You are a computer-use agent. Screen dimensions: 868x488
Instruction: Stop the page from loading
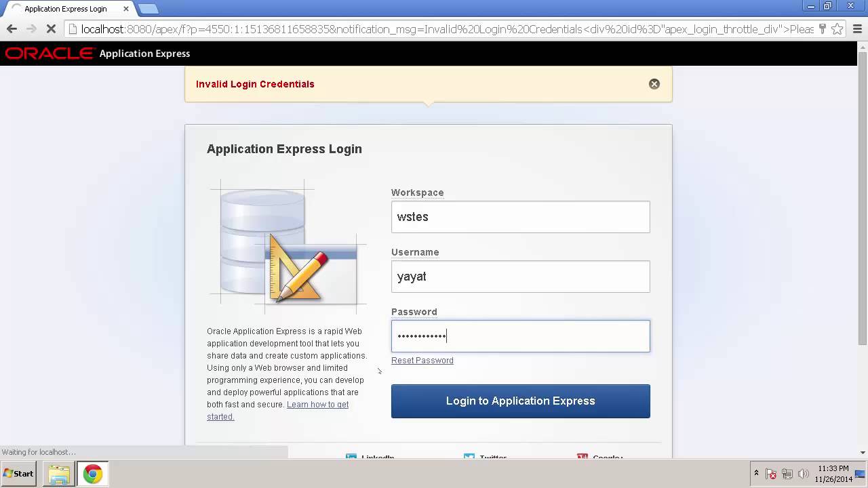pyautogui.click(x=52, y=29)
